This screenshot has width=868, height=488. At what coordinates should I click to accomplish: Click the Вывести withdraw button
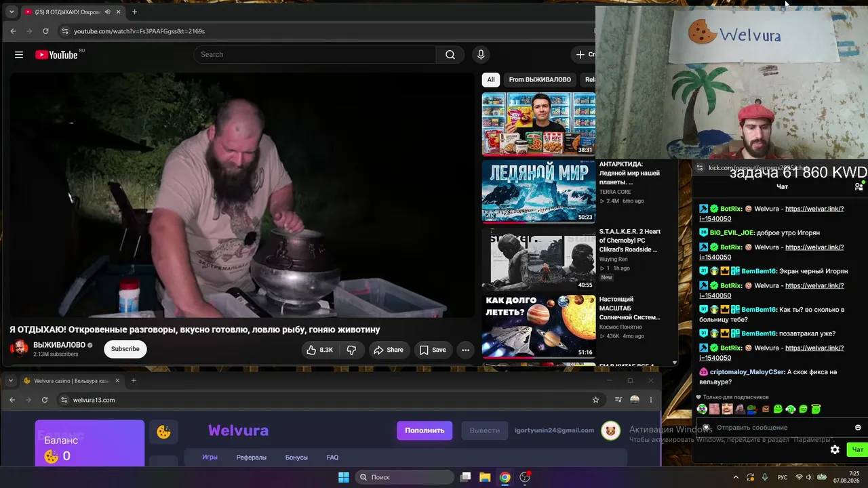[485, 430]
